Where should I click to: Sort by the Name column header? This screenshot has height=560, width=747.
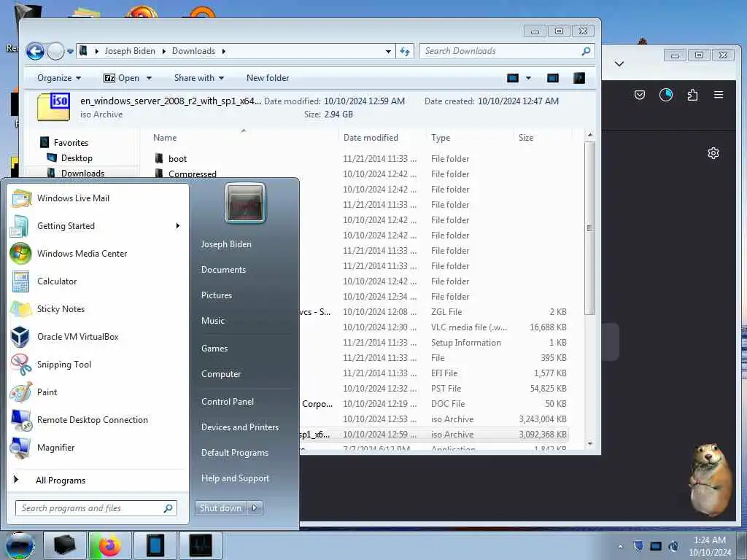(165, 138)
